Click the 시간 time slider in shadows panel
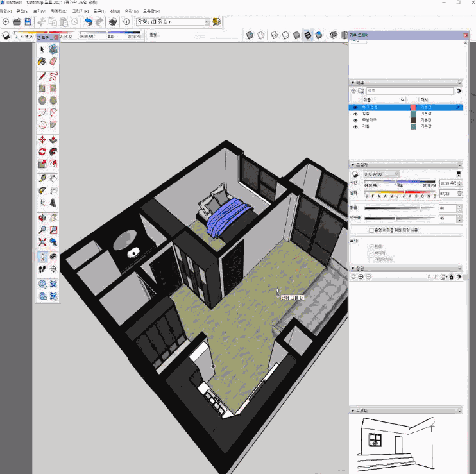Screen dimensions: 476x474 point(400,182)
